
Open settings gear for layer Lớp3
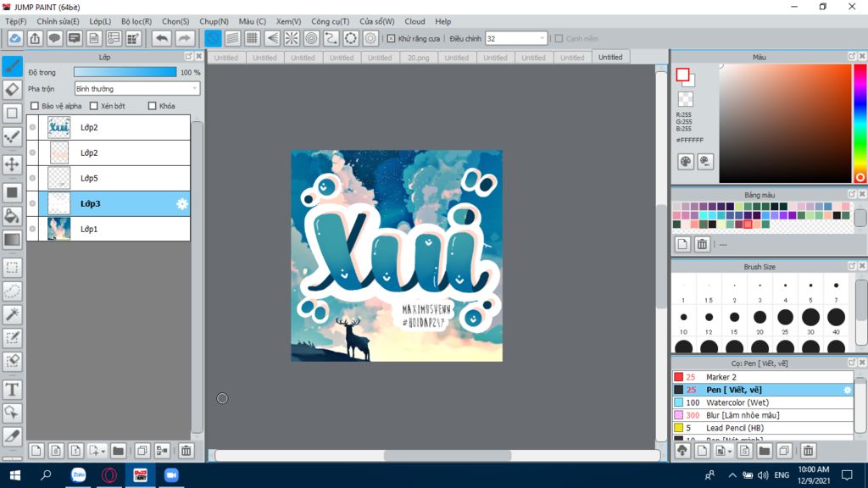(182, 203)
